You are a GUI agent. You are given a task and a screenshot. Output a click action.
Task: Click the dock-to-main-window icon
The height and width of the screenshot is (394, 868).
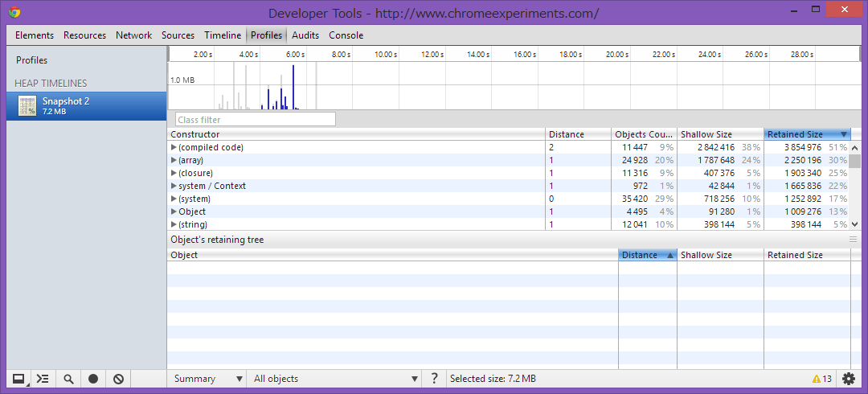pyautogui.click(x=18, y=379)
